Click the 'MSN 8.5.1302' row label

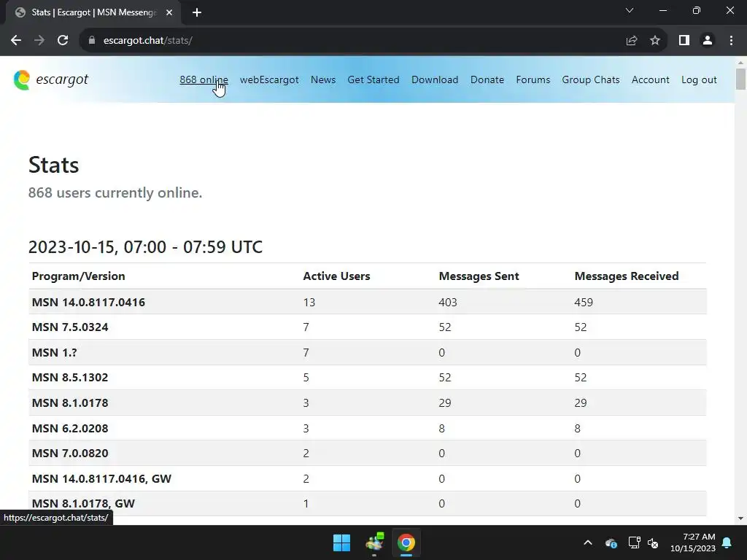tap(70, 378)
